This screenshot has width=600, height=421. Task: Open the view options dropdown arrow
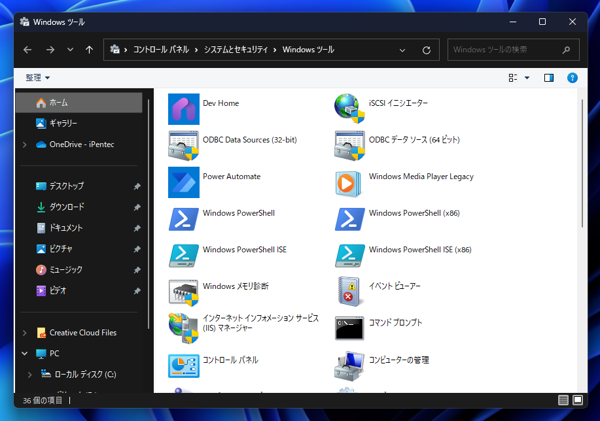(x=527, y=78)
